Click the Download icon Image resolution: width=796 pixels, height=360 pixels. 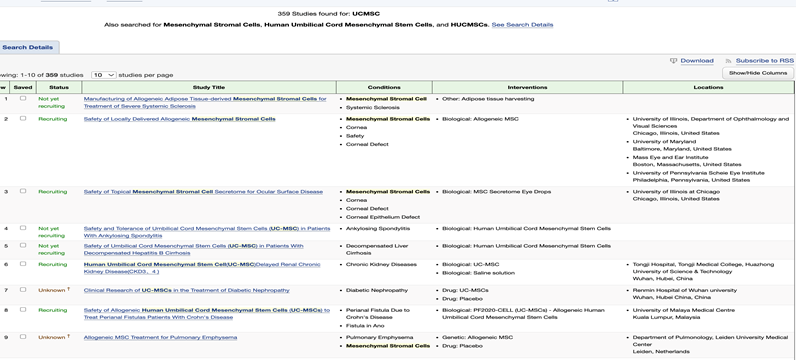[x=674, y=61]
